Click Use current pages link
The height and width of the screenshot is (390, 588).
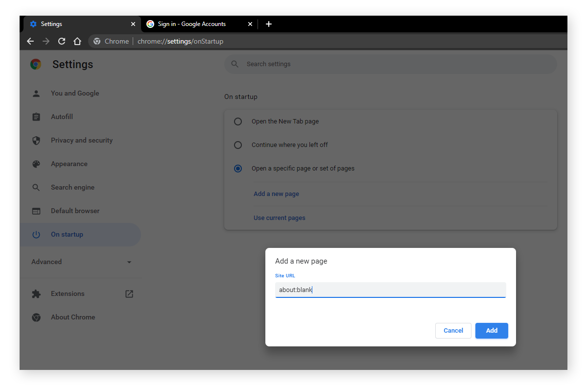coord(279,218)
